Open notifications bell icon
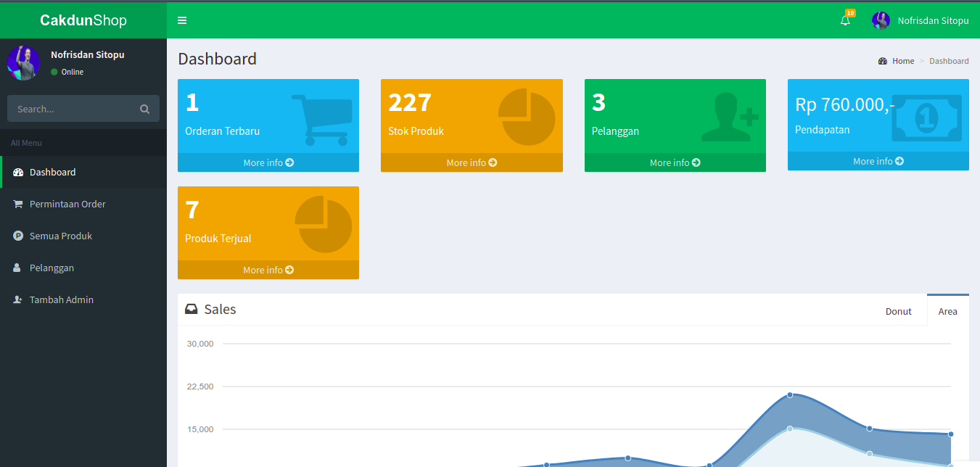 (x=845, y=21)
